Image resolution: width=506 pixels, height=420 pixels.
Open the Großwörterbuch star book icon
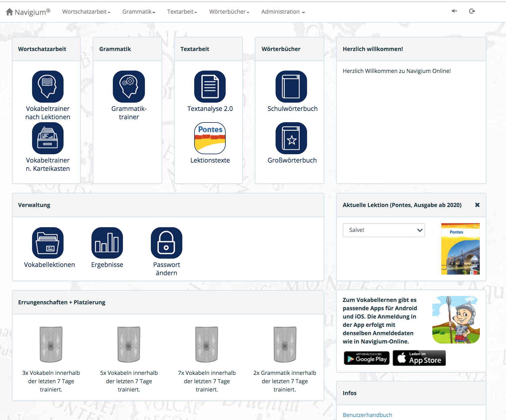[291, 138]
